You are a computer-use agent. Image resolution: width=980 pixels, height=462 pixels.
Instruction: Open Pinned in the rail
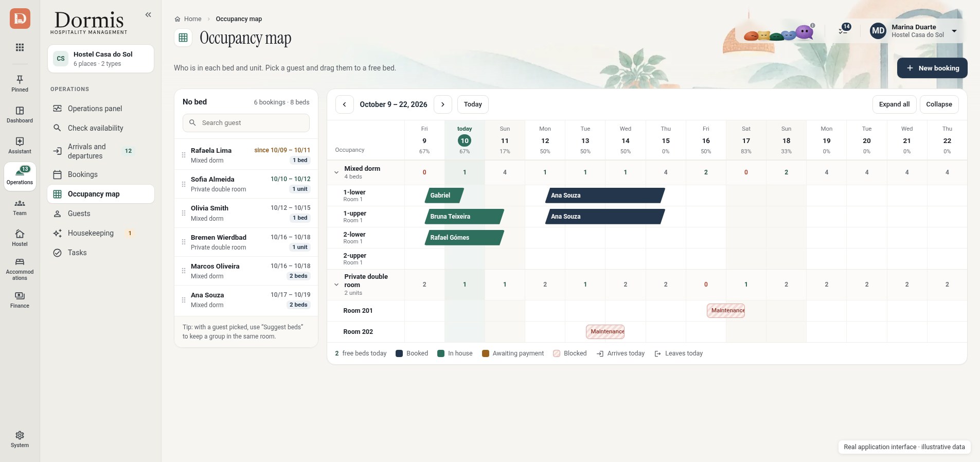(20, 83)
